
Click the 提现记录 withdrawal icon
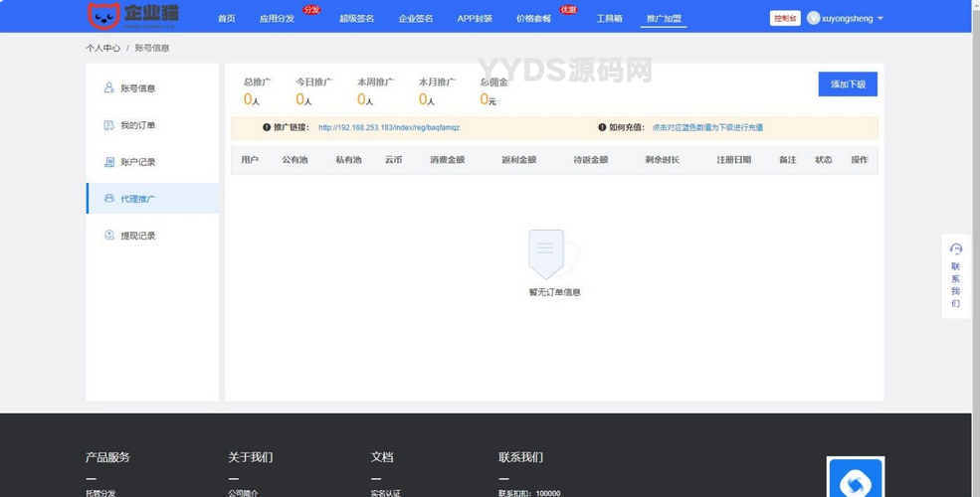coord(109,236)
